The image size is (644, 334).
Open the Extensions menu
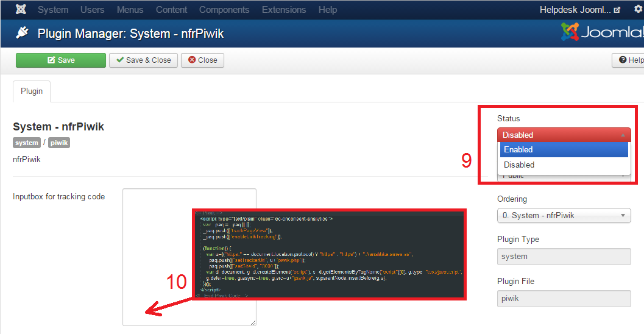284,10
